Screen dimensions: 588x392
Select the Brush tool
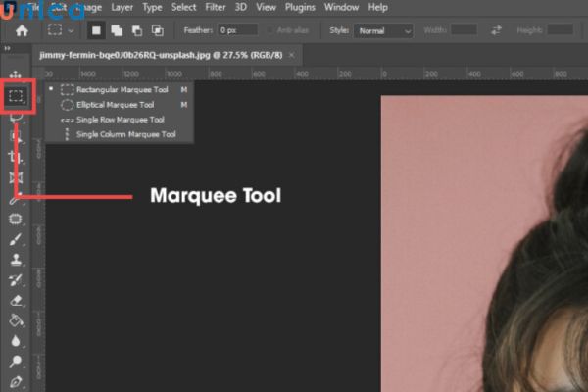point(16,239)
